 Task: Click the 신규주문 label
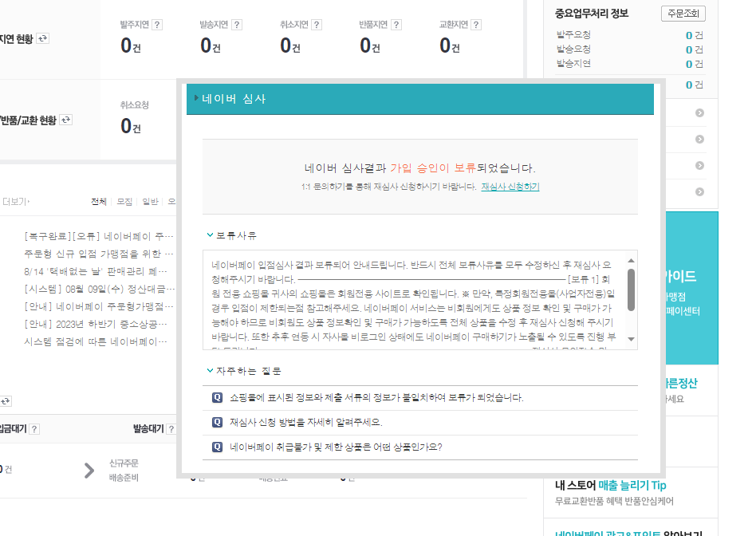click(124, 463)
